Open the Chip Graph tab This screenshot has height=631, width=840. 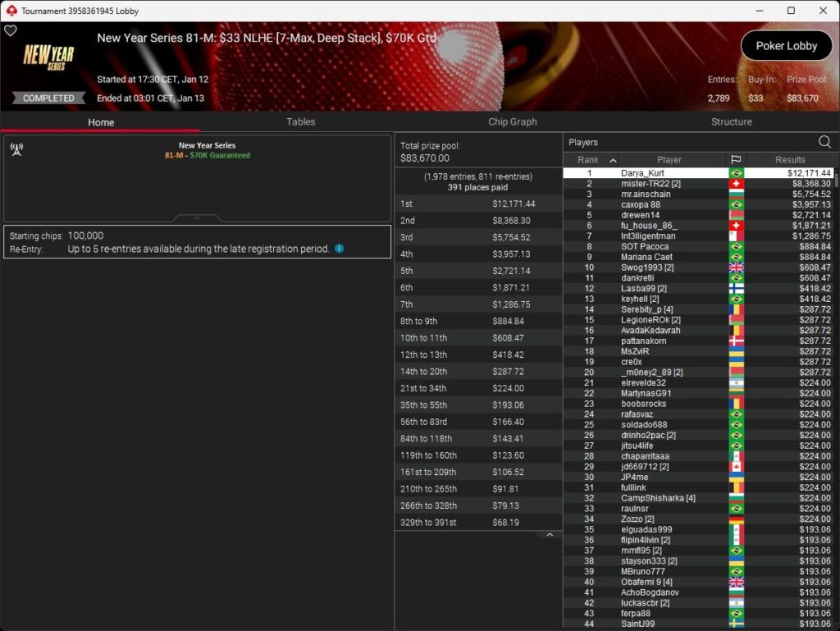[512, 121]
